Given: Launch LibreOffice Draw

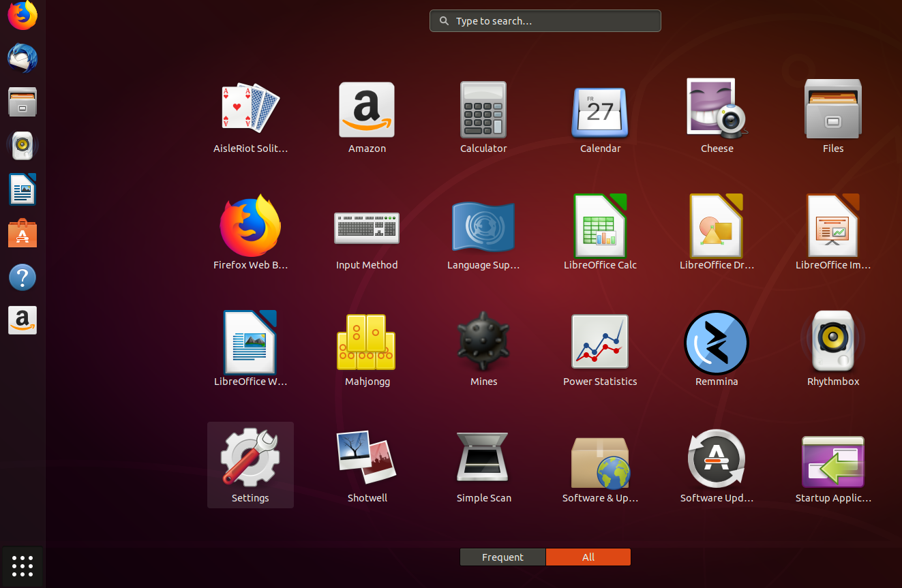Looking at the screenshot, I should pos(717,232).
